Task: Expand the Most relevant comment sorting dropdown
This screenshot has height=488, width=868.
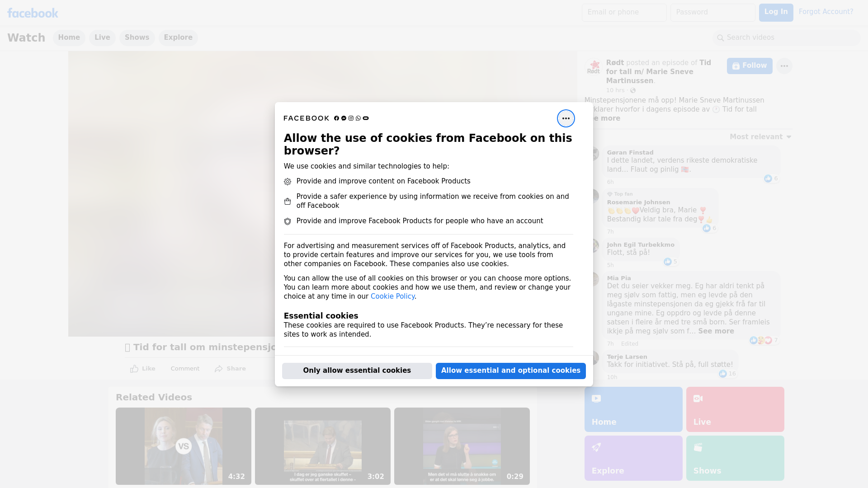Action: tap(760, 137)
